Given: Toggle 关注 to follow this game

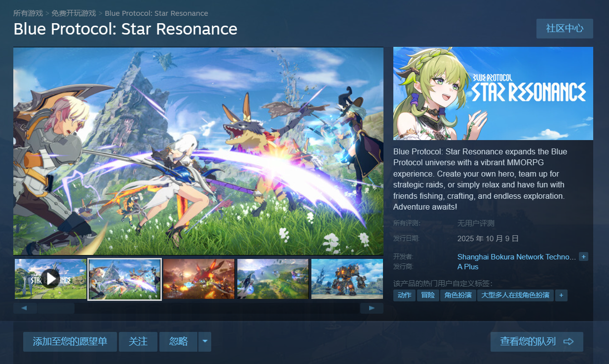Looking at the screenshot, I should click(138, 342).
